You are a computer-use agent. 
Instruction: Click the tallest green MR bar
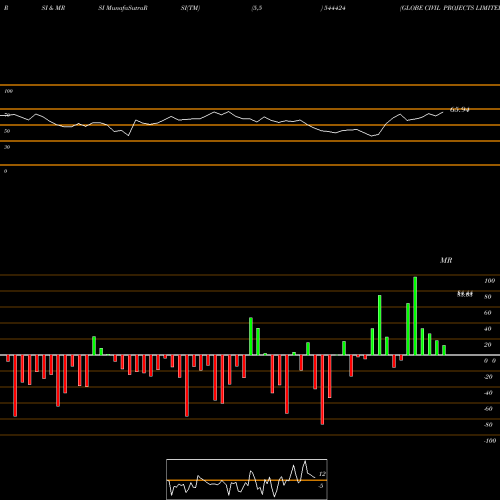[x=415, y=316]
